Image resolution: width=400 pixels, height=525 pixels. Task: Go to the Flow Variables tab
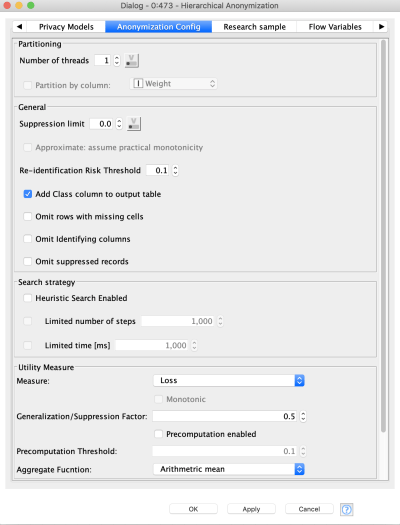[x=335, y=27]
